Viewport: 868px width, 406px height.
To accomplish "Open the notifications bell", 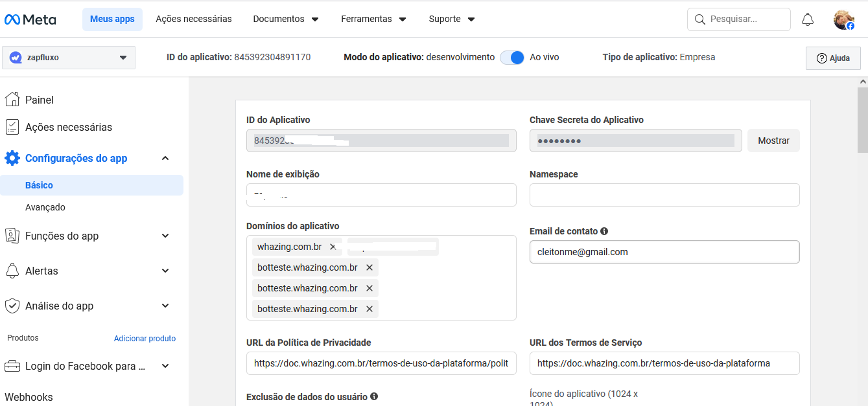I will [808, 19].
